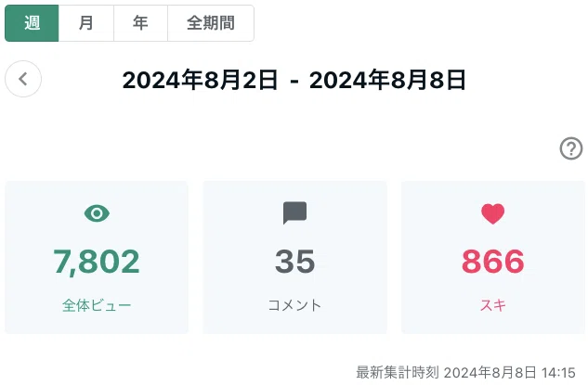Click the gray speech bubble comment icon
Image resolution: width=588 pixels, height=385 pixels.
(x=294, y=212)
